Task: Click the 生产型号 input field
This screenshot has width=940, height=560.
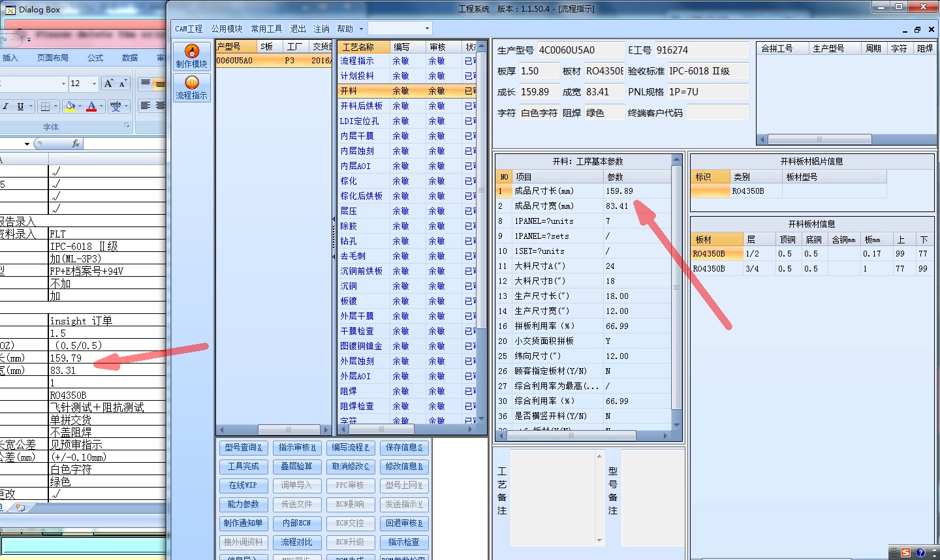Action: (580, 50)
